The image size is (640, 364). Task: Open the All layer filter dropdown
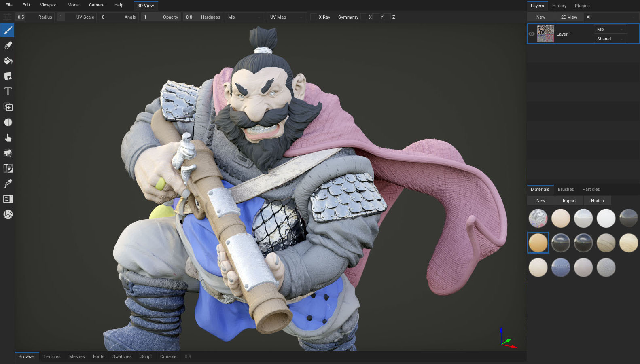tap(611, 17)
